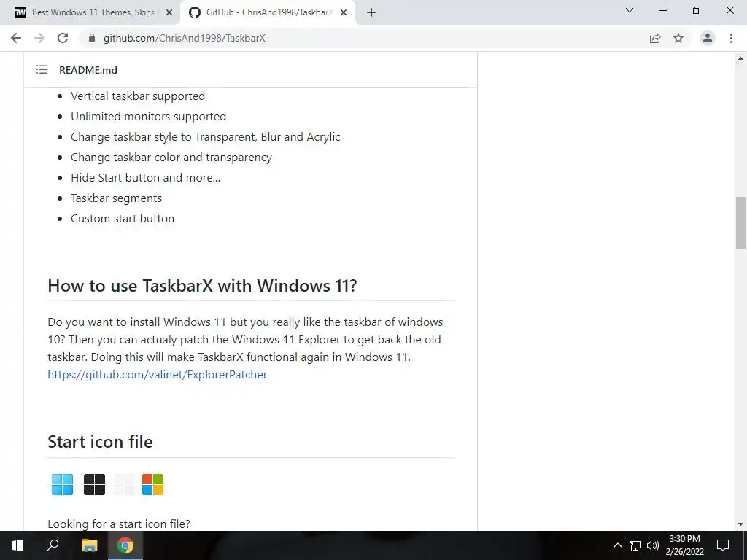This screenshot has width=747, height=560.
Task: Show hidden system tray icons
Action: pyautogui.click(x=617, y=545)
